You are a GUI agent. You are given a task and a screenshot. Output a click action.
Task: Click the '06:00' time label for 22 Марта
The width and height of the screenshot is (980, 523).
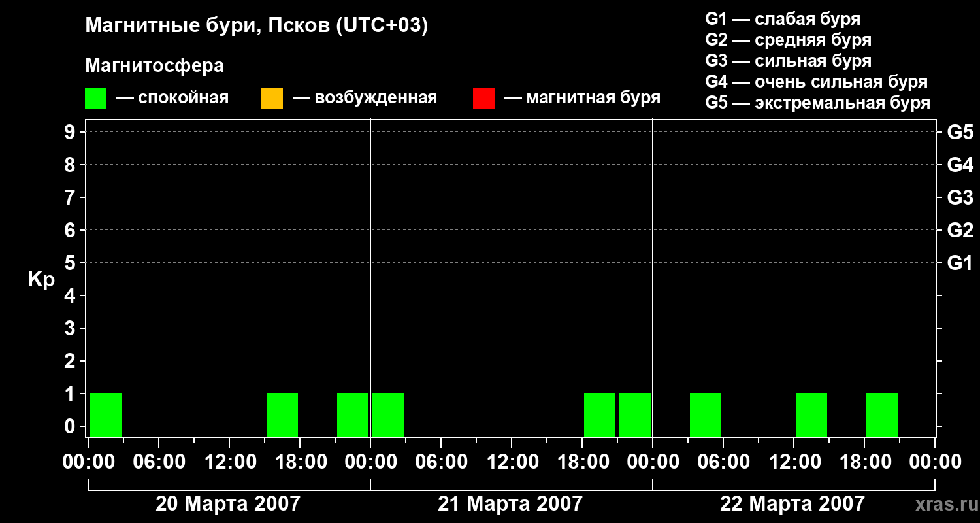[723, 462]
